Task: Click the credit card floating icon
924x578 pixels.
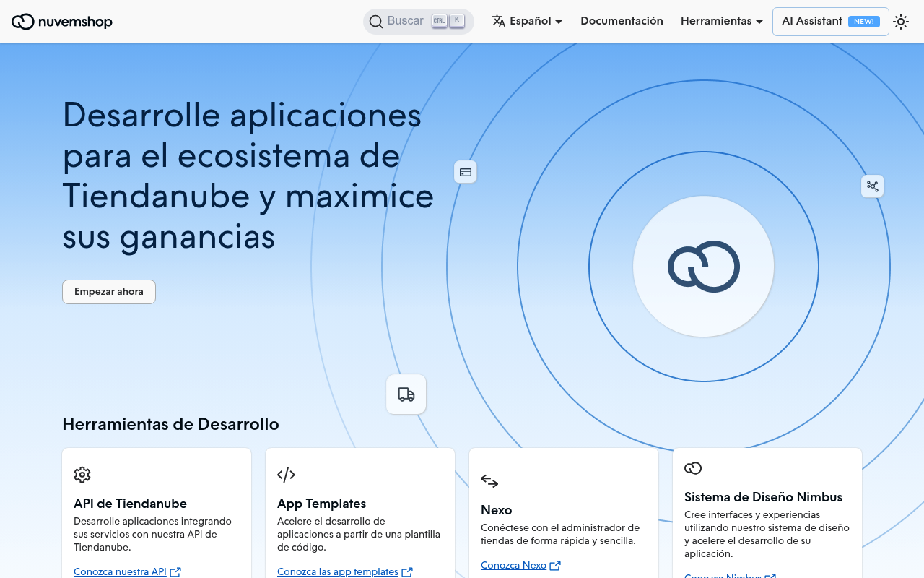Action: (466, 172)
